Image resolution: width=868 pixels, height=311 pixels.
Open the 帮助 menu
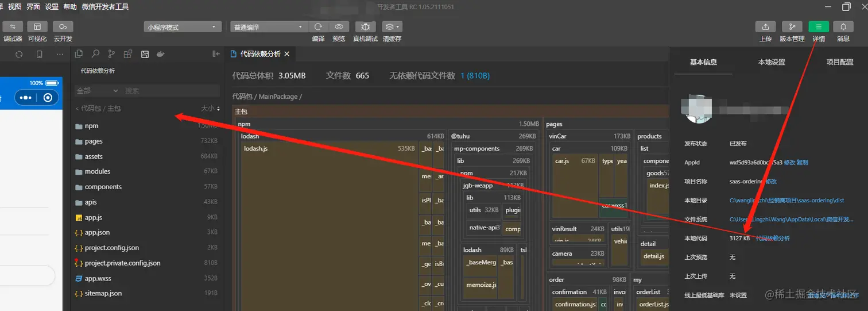point(70,6)
